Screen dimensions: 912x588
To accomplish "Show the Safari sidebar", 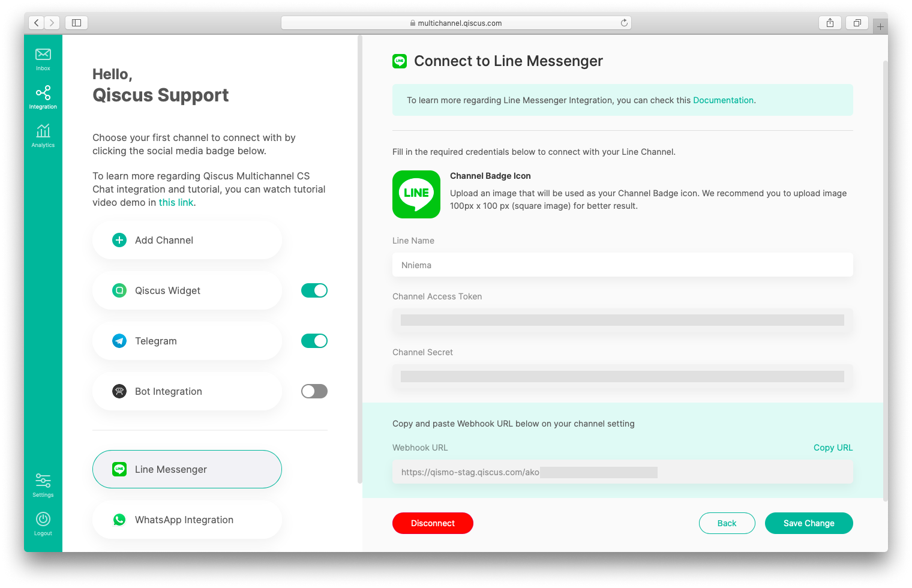I will (76, 23).
